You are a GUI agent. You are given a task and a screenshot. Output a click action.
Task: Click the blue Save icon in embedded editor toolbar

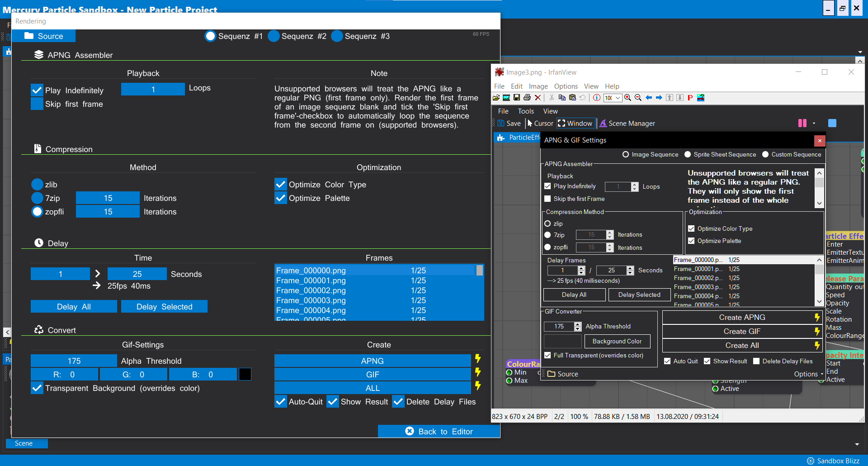pyautogui.click(x=501, y=123)
